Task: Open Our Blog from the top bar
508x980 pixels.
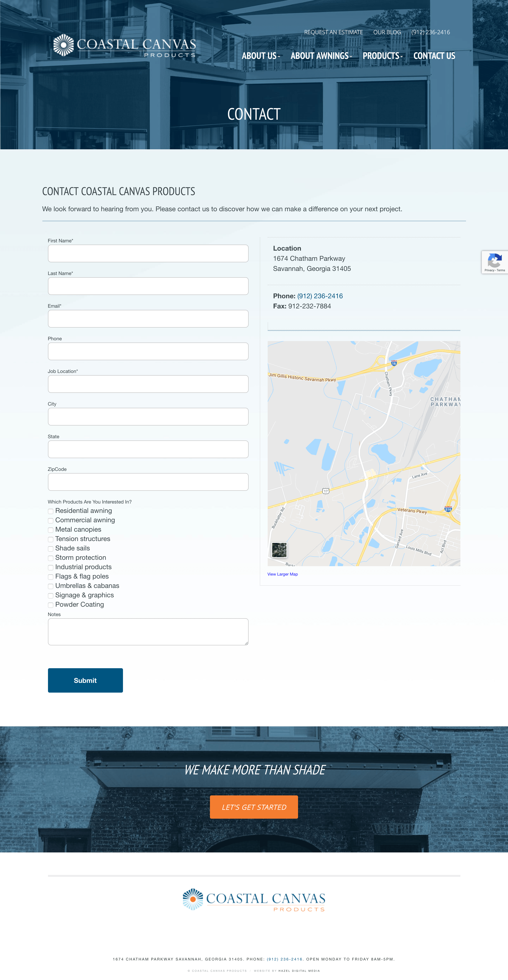Action: tap(387, 32)
